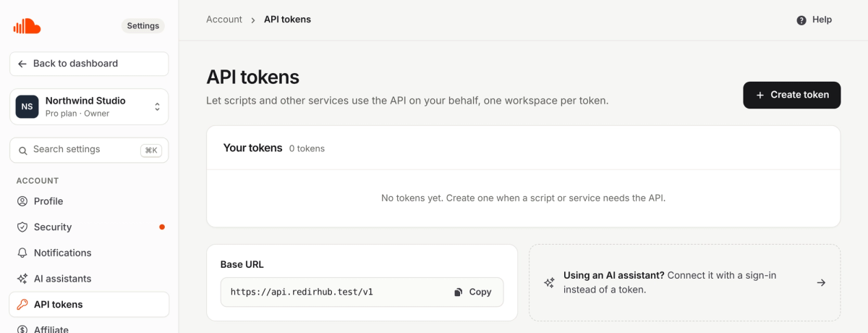Screen dimensions: 868x333
Task: Click the Base URL label
Action: coord(242,264)
